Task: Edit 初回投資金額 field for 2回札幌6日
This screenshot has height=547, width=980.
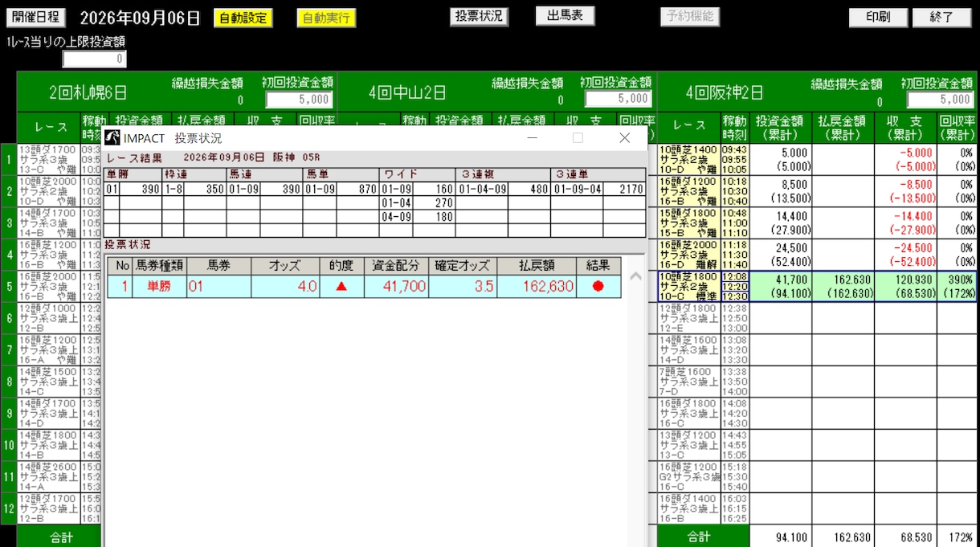Action: pos(300,100)
